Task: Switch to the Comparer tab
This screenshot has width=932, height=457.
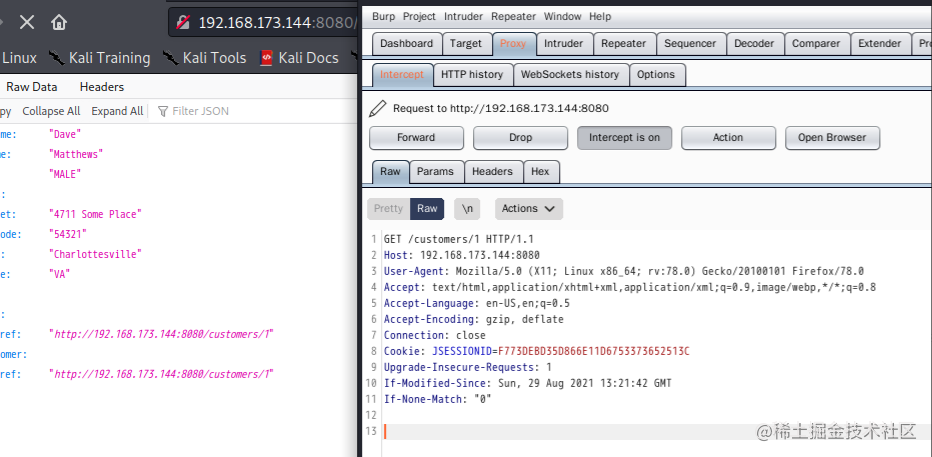Action: coord(816,44)
